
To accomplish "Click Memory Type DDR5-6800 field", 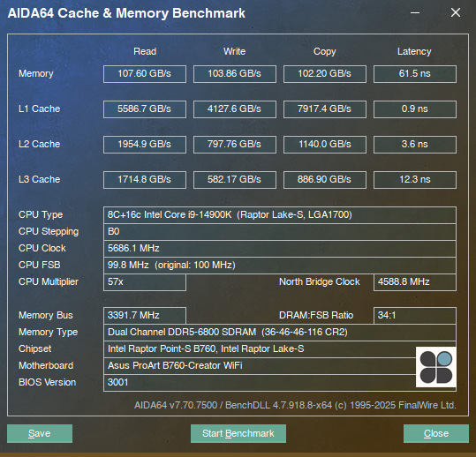I will 280,333.
